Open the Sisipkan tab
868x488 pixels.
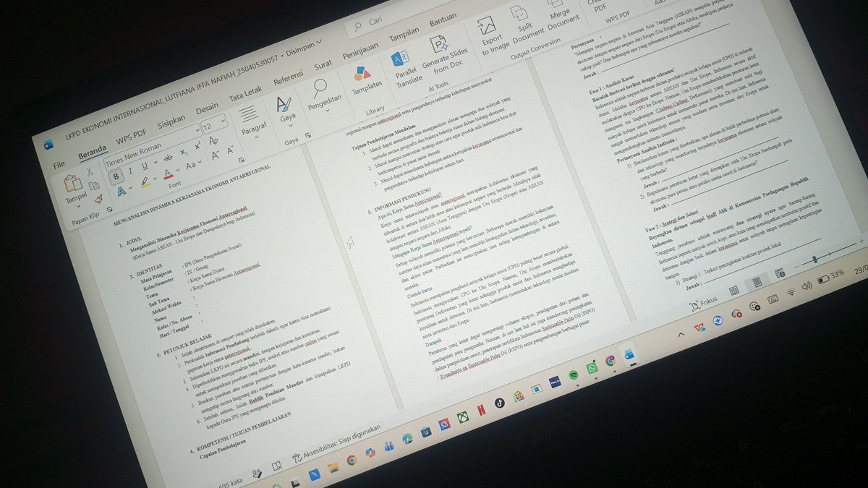pos(171,121)
